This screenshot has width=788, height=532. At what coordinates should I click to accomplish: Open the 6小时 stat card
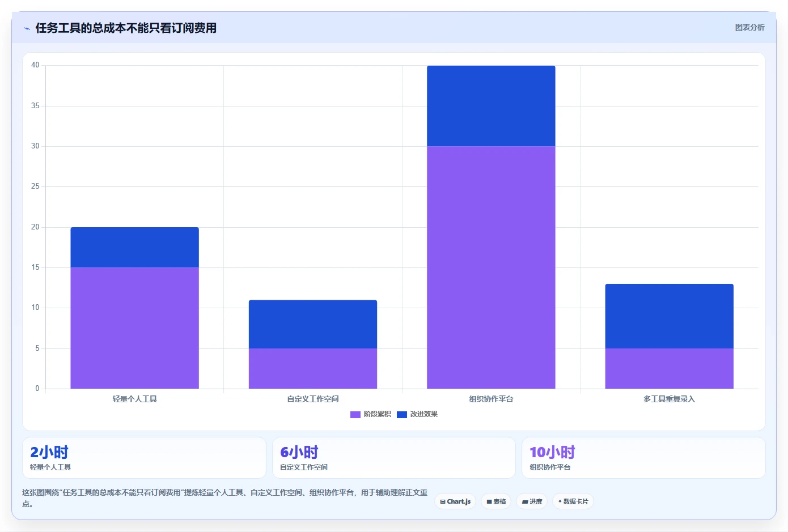394,458
